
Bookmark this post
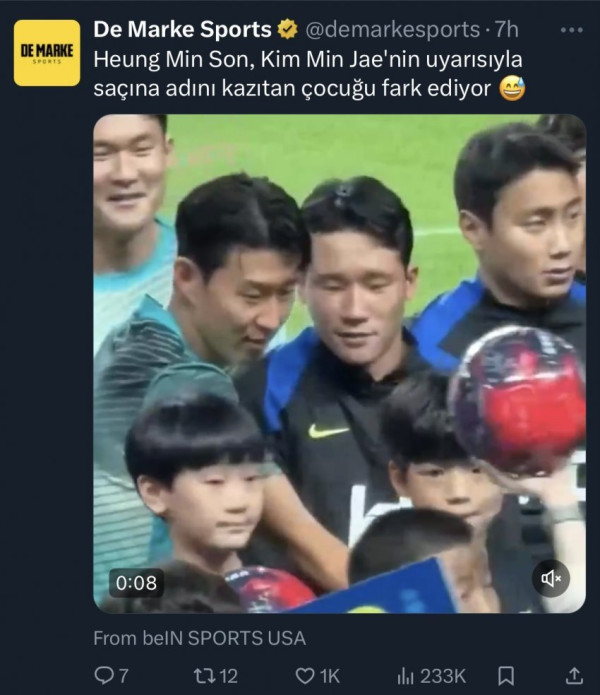tap(506, 676)
